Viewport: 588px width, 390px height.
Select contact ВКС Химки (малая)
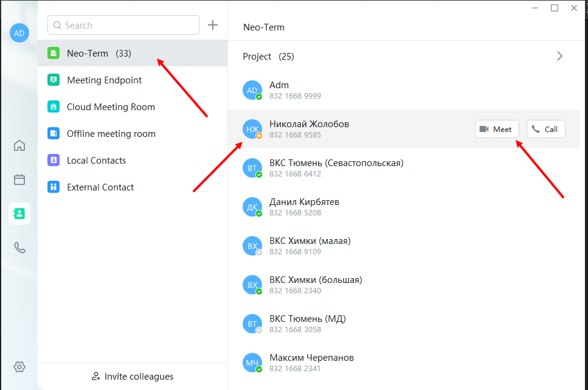point(404,246)
